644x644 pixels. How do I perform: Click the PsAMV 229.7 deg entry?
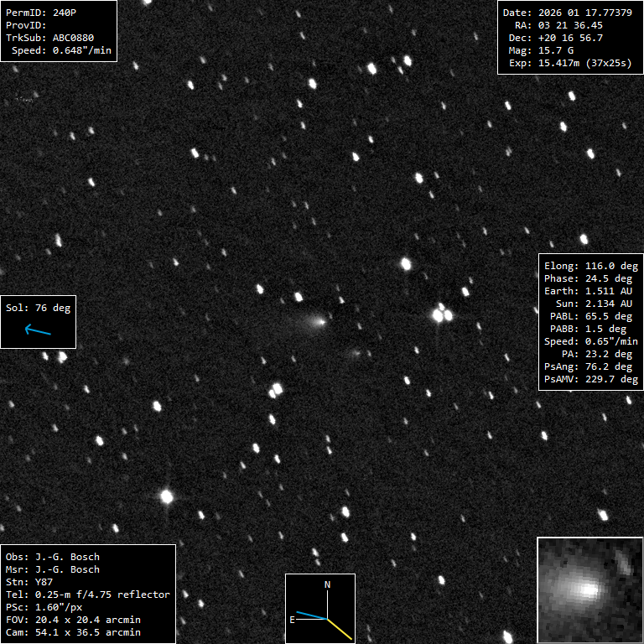(x=590, y=379)
